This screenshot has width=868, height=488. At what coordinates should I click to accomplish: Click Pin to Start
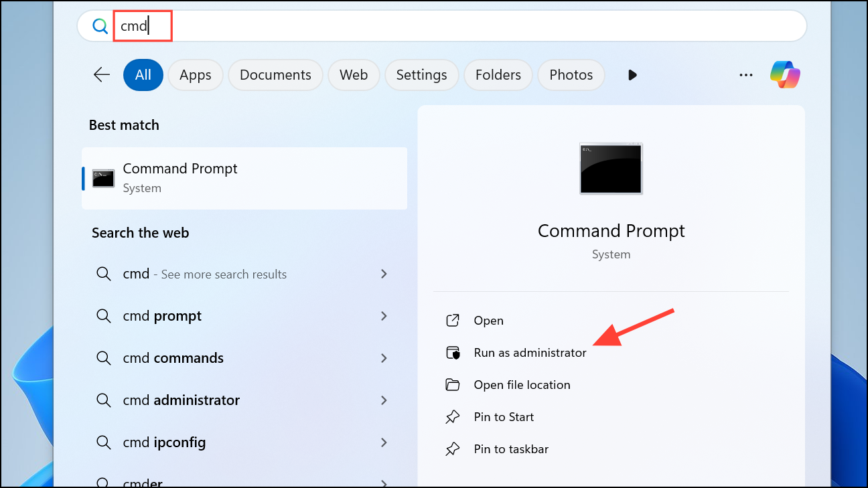pyautogui.click(x=504, y=417)
